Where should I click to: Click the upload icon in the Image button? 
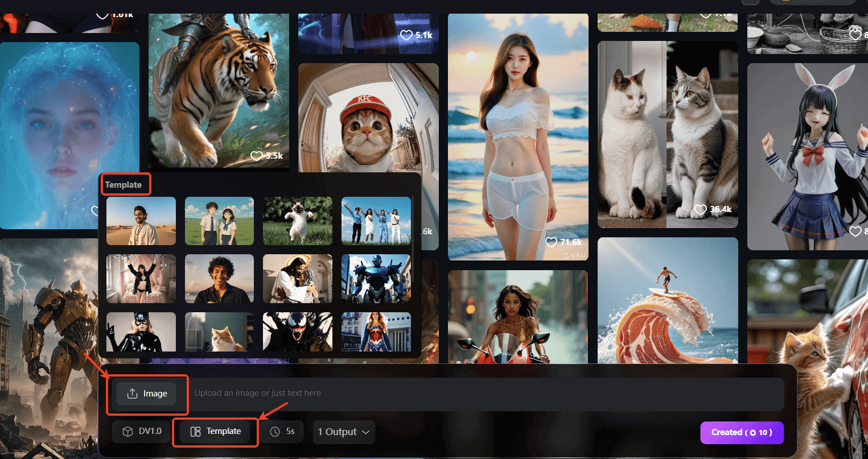pos(132,394)
